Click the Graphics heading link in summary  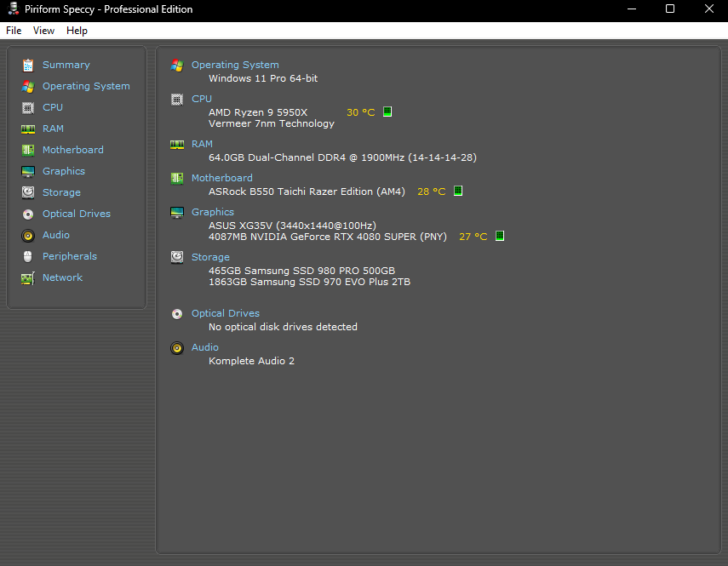point(213,212)
